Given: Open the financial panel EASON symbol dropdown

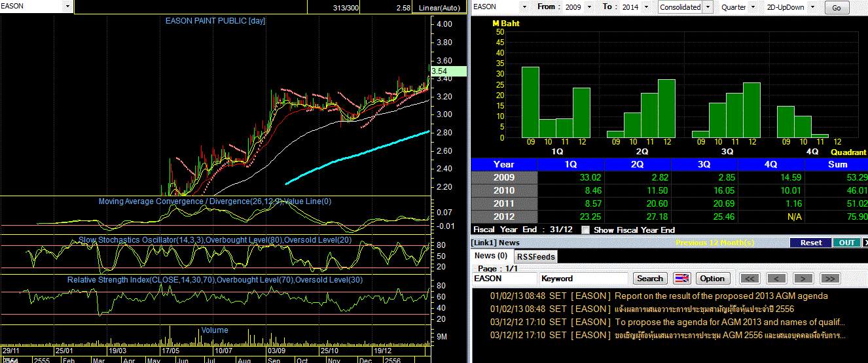Looking at the screenshot, I should pos(524,7).
